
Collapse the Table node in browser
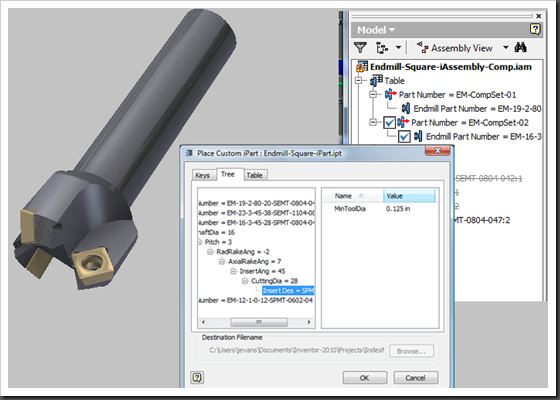(359, 81)
